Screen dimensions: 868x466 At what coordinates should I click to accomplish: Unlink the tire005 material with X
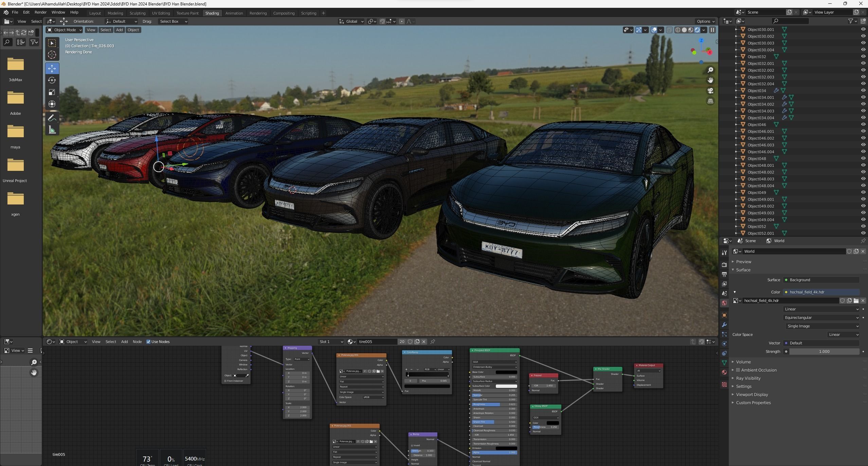(x=424, y=342)
